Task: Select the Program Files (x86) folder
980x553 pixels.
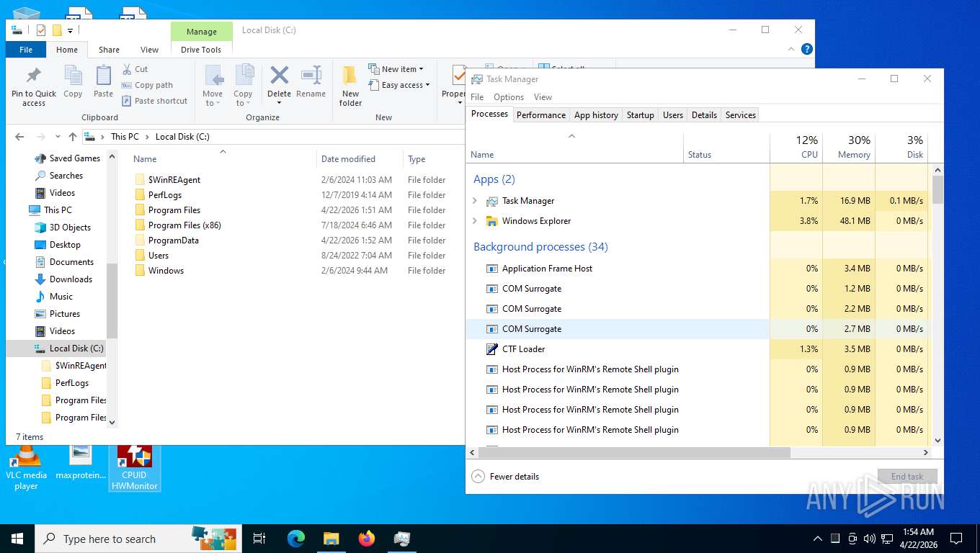Action: point(184,225)
